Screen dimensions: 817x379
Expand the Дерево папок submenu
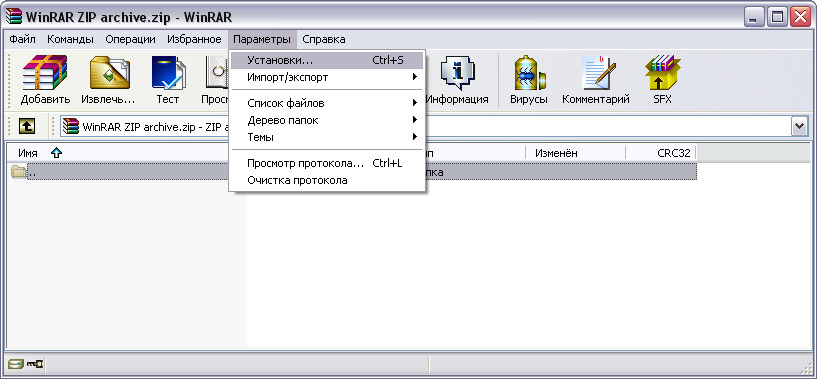[327, 120]
